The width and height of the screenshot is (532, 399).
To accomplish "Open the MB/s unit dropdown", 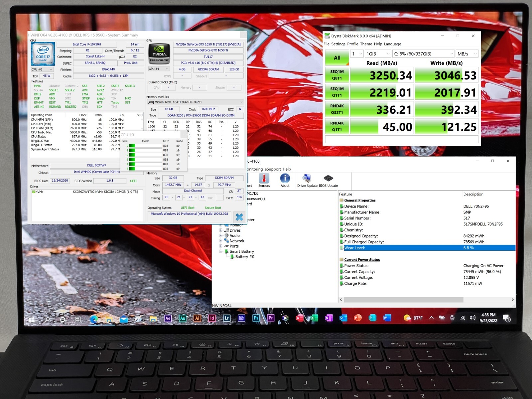I will (467, 54).
